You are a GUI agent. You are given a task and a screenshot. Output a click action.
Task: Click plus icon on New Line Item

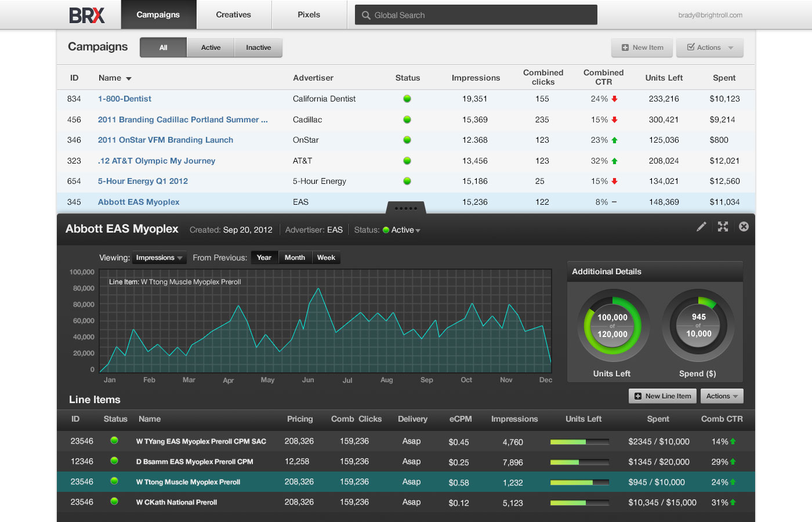click(638, 396)
